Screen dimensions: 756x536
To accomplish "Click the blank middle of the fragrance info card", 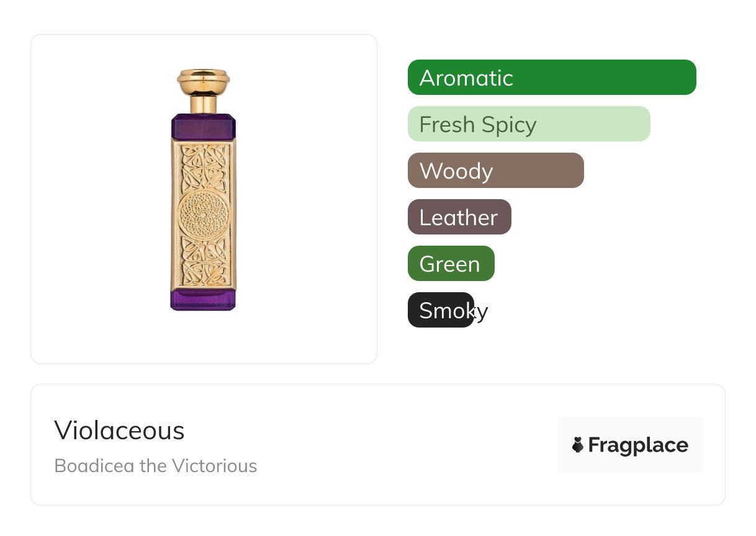I will (403, 445).
